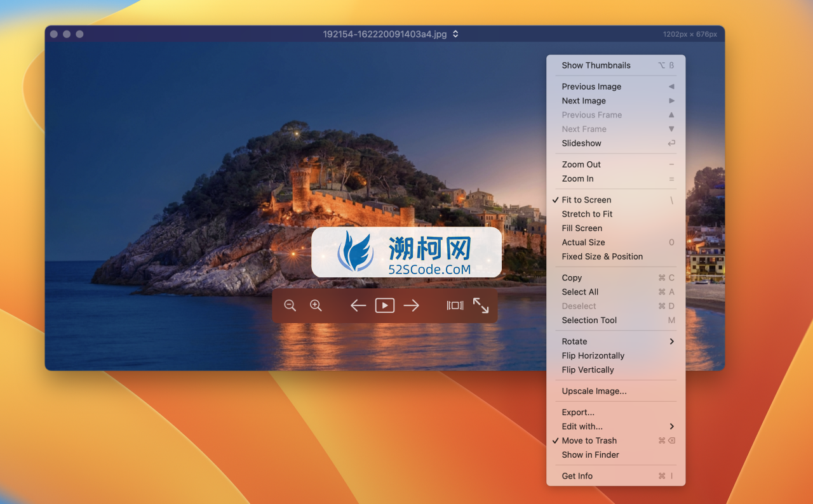The image size is (813, 504).
Task: Choose Copy from the menu
Action: tap(616, 278)
